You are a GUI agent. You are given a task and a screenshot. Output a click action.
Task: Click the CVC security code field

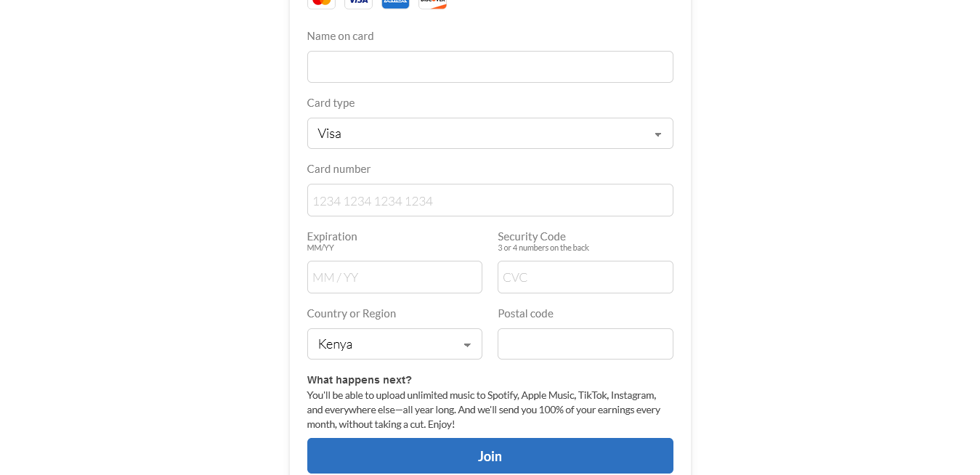(x=585, y=277)
